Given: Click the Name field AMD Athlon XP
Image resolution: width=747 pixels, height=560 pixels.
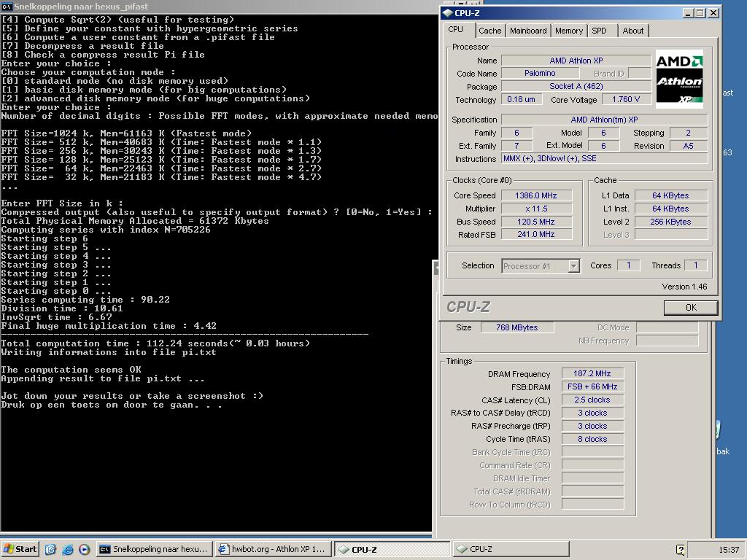Looking at the screenshot, I should 576,61.
